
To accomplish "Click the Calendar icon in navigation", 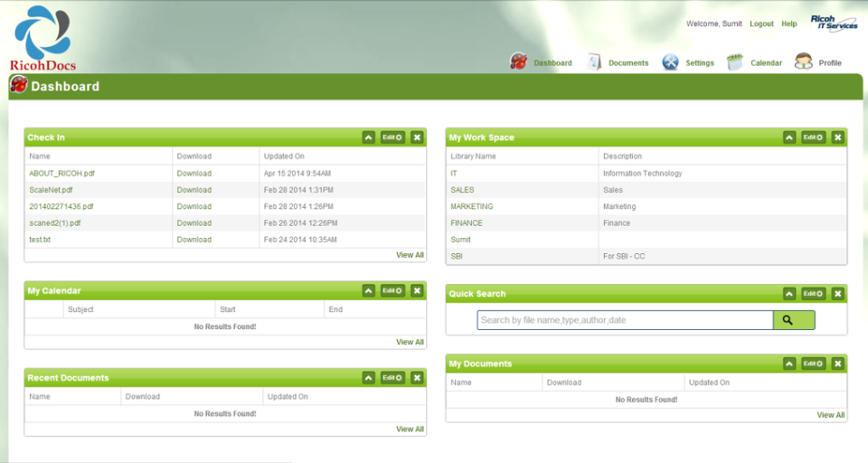I will click(735, 62).
